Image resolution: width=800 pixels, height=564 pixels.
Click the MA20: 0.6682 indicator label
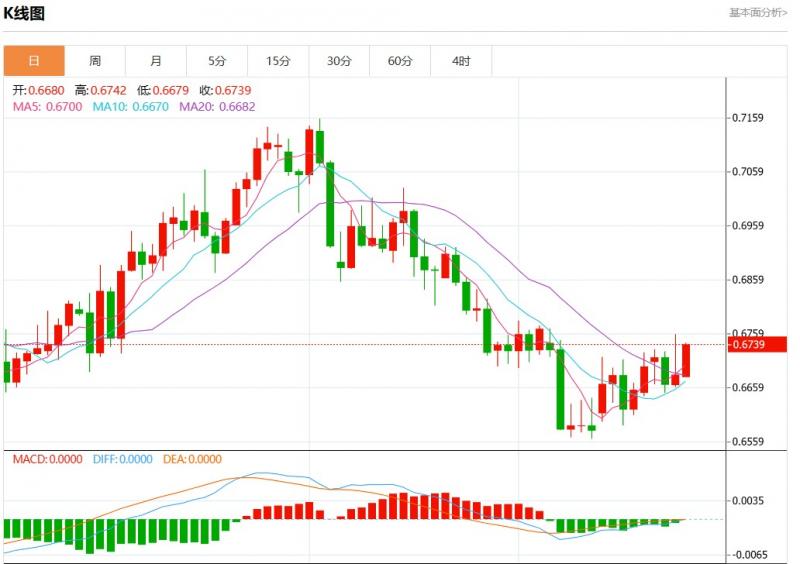[x=217, y=107]
